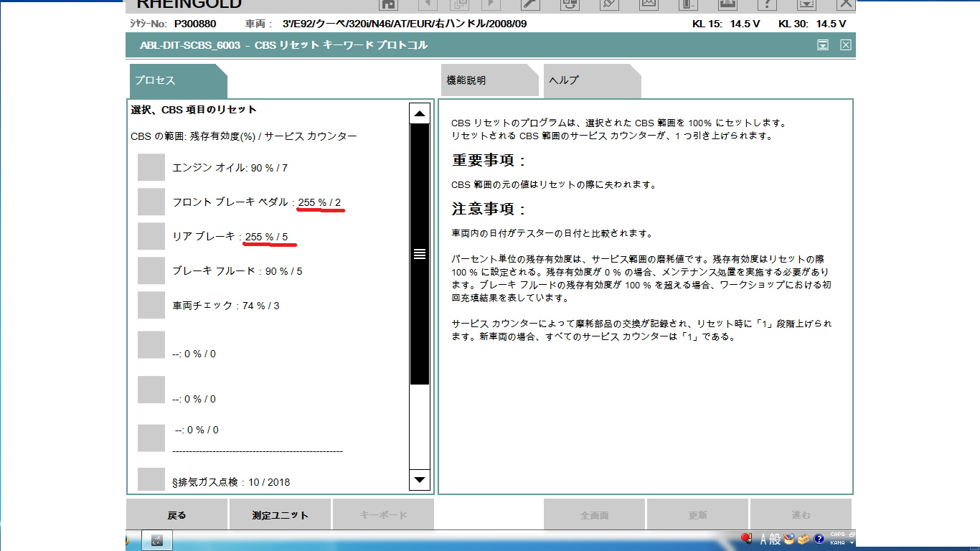980x551 pixels.
Task: Collapse panel using title bar dropdown icon
Action: coord(823,45)
